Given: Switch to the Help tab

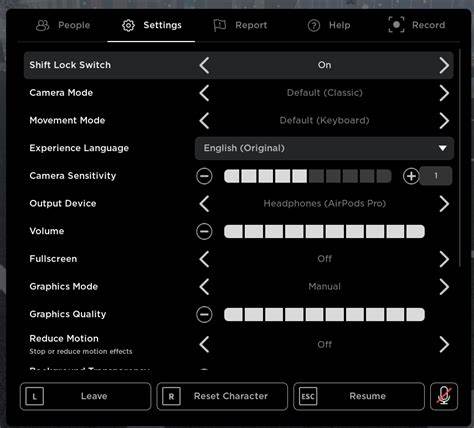Looking at the screenshot, I should (329, 25).
